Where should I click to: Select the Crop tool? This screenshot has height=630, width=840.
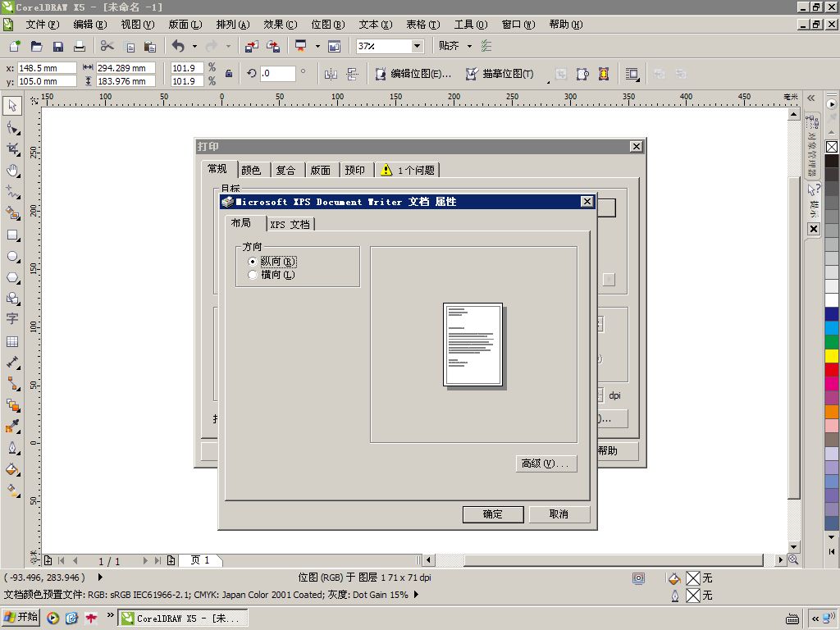tap(12, 149)
